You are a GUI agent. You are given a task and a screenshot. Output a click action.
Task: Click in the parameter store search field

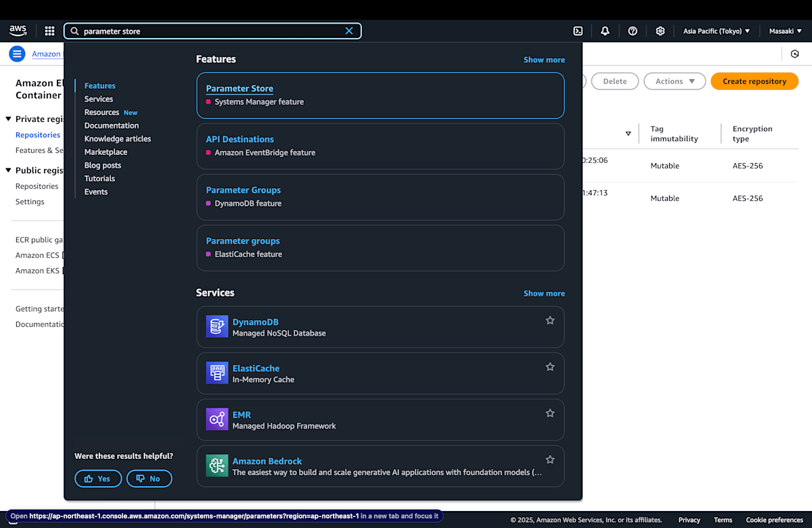pos(212,31)
